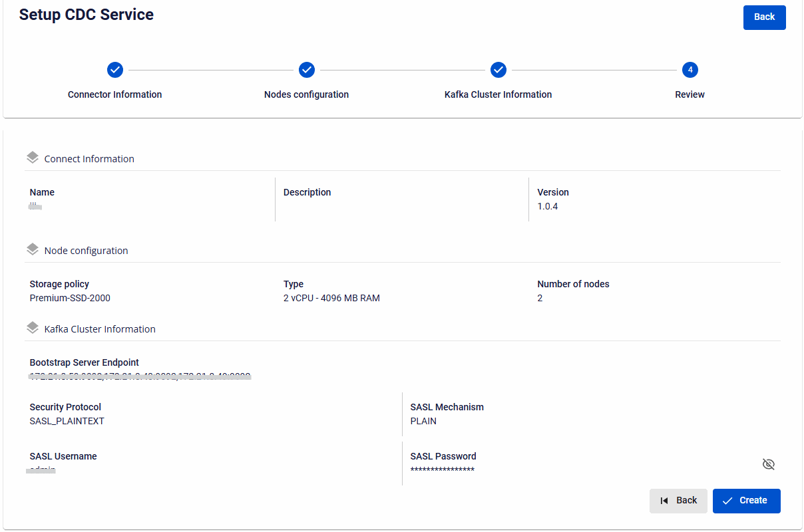The height and width of the screenshot is (532, 804).
Task: Click the Version value 1.0.4
Action: [548, 206]
